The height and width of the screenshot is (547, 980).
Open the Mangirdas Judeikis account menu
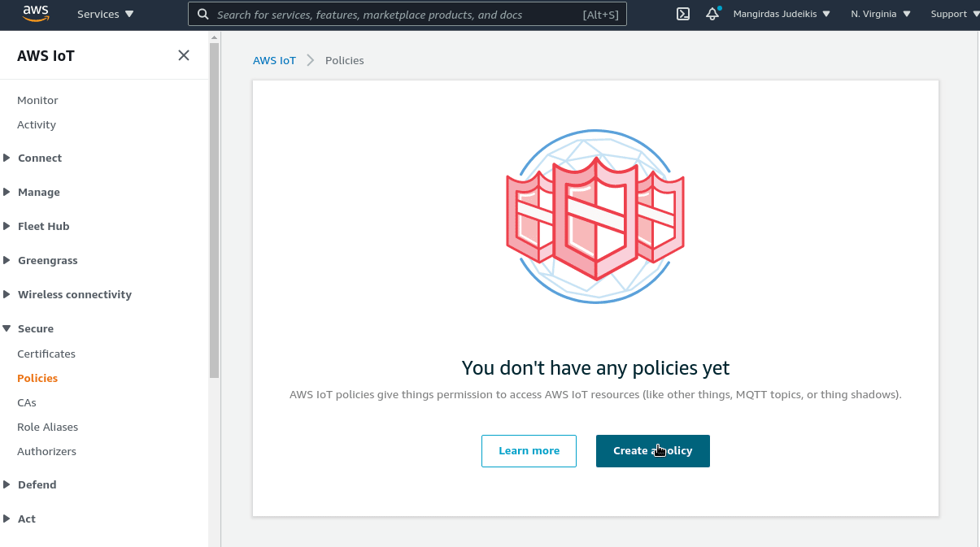782,14
